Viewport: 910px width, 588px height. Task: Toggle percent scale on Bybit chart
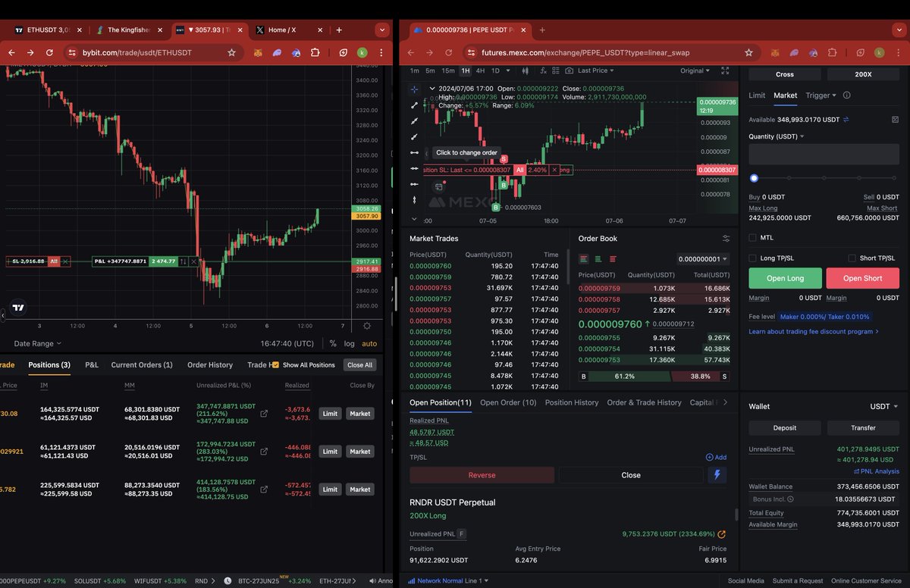[x=333, y=343]
